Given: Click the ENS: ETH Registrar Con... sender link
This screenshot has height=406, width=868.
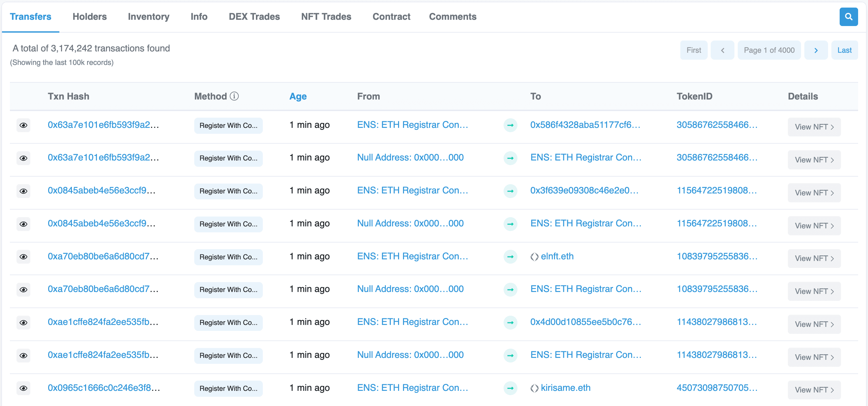Looking at the screenshot, I should click(x=414, y=125).
